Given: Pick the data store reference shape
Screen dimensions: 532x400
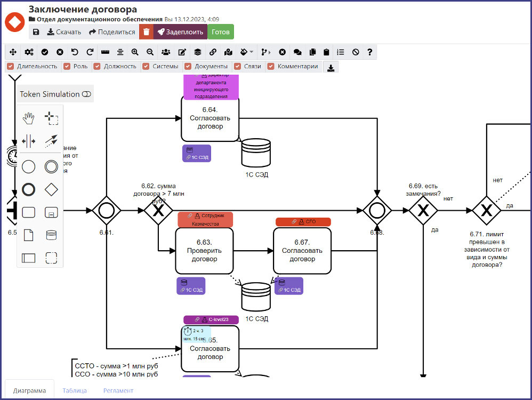Looking at the screenshot, I should tap(51, 235).
